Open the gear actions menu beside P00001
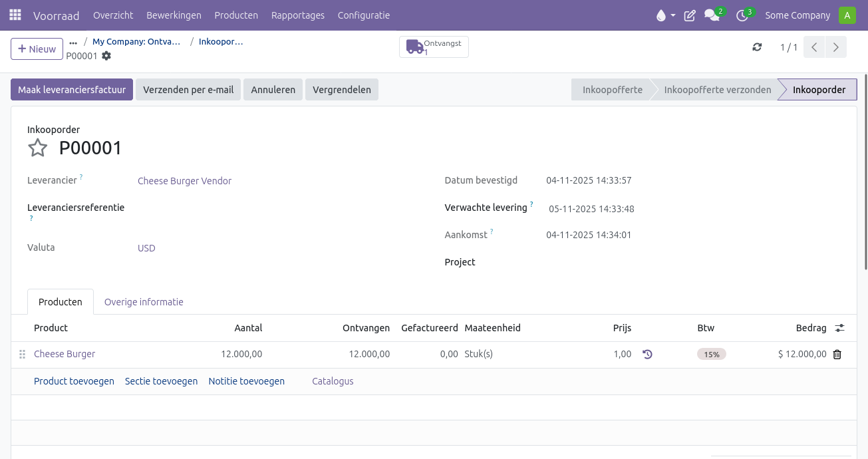This screenshot has width=868, height=459. pyautogui.click(x=106, y=56)
